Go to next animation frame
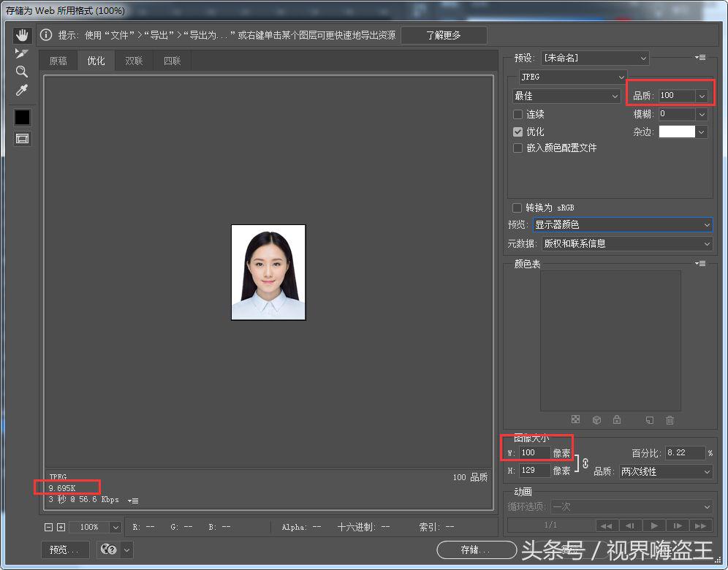Image resolution: width=728 pixels, height=570 pixels. tap(678, 525)
